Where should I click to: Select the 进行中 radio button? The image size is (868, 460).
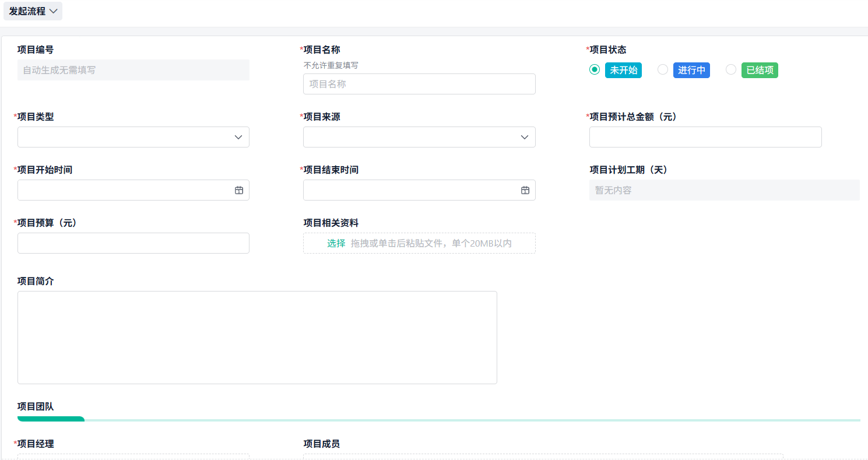click(663, 69)
